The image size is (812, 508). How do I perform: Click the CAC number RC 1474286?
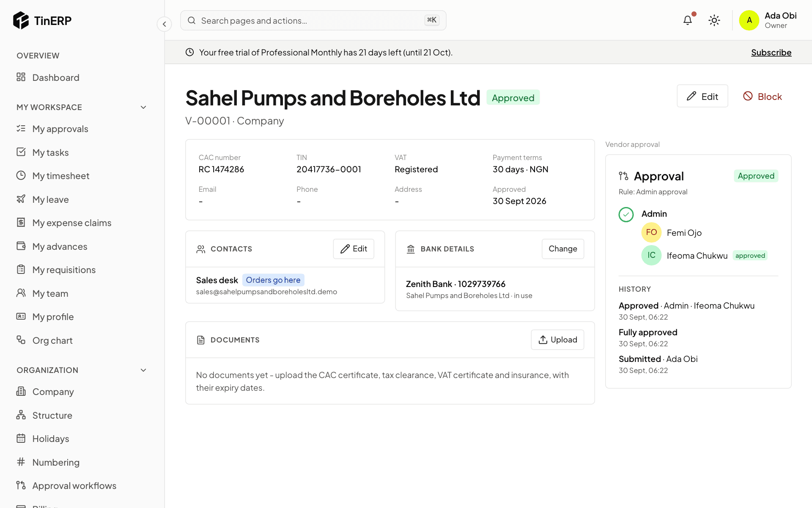(221, 169)
